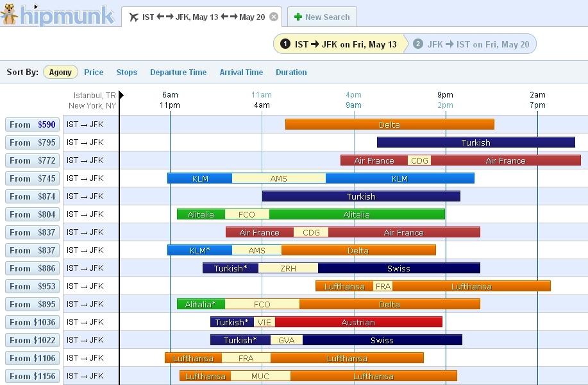588x385 pixels.
Task: Click the Delta nonstop flight bar for $590
Action: 390,124
